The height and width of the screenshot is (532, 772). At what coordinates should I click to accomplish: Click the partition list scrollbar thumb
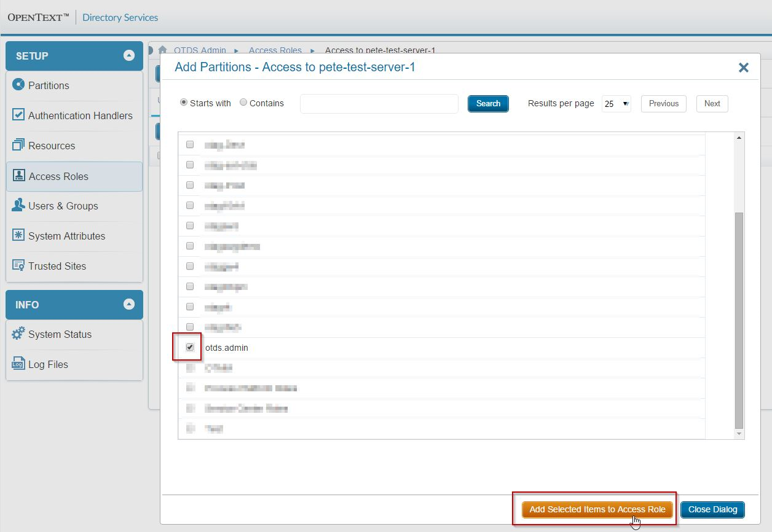(x=739, y=320)
